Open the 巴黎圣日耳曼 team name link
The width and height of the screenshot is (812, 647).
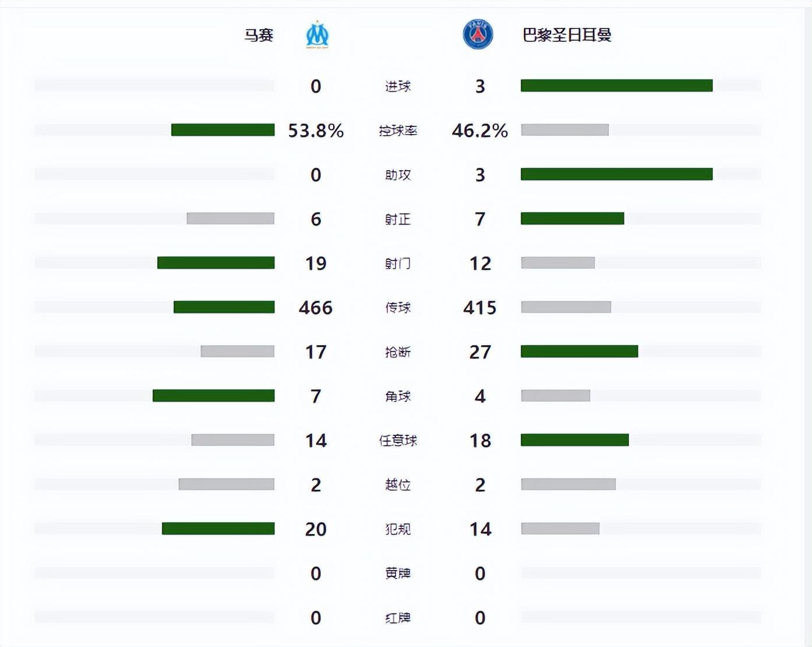tap(567, 35)
